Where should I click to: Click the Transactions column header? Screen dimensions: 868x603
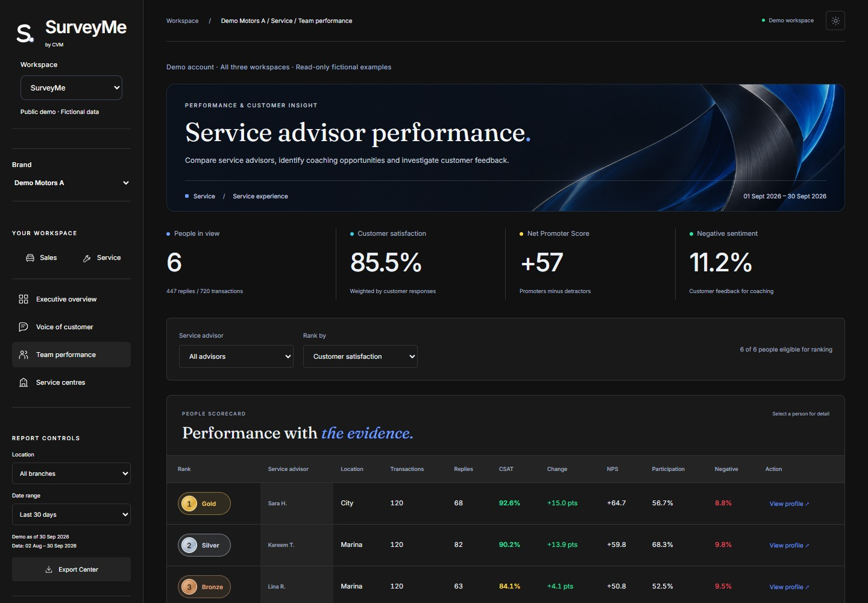(407, 469)
